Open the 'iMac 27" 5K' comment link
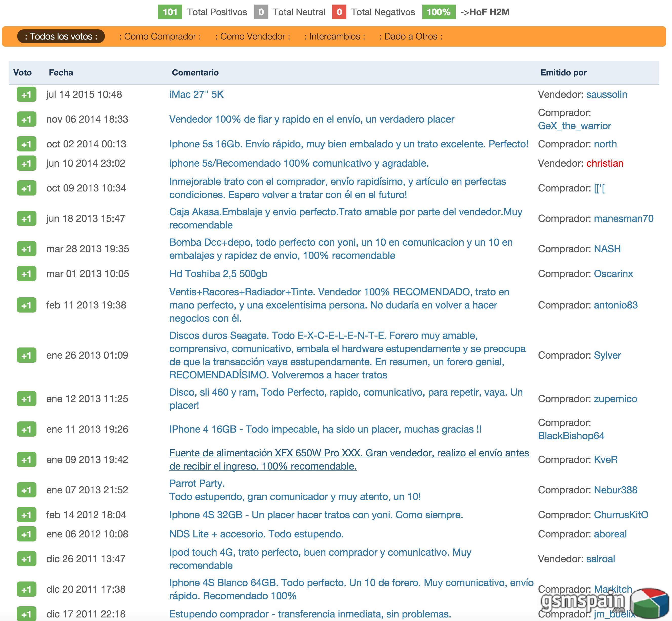This screenshot has height=621, width=672. click(x=196, y=94)
